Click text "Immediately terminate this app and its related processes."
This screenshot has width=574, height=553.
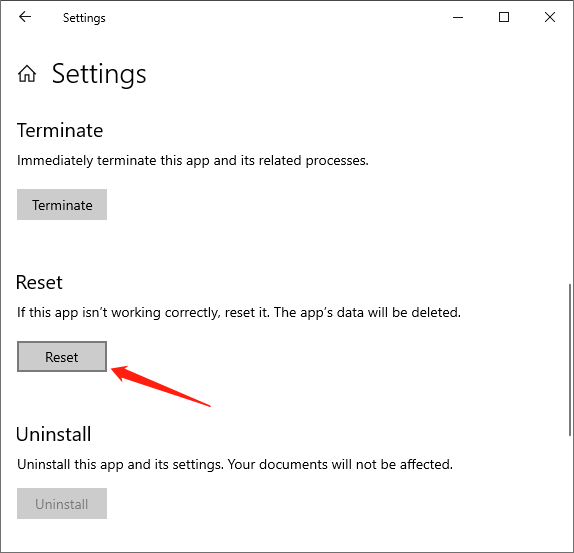tap(193, 161)
